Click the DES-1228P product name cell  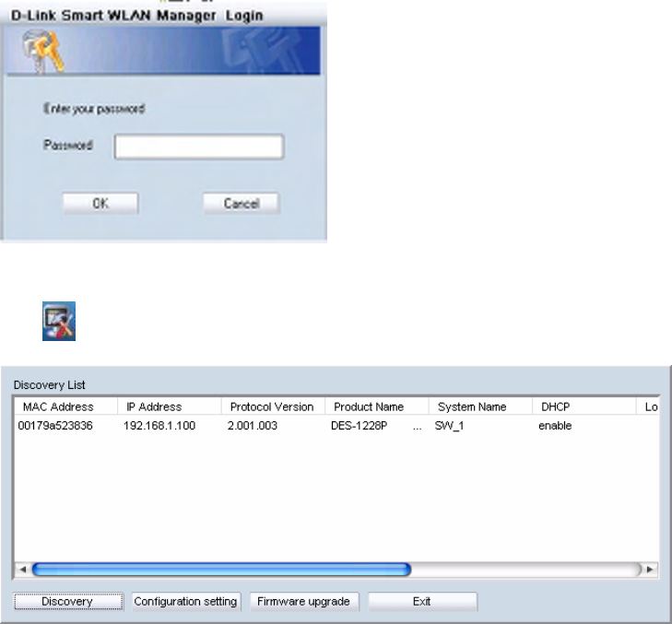(x=360, y=426)
